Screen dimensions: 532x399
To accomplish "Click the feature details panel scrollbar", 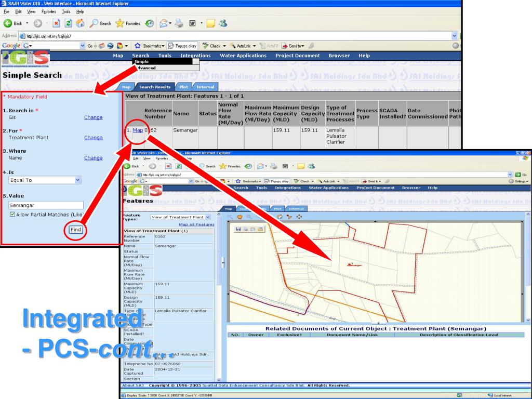I will [x=219, y=297].
